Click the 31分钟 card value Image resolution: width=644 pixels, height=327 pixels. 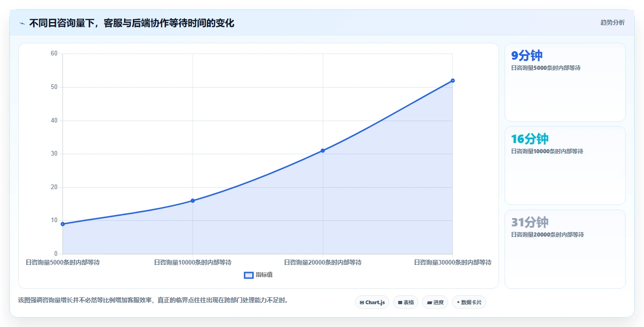pyautogui.click(x=530, y=222)
